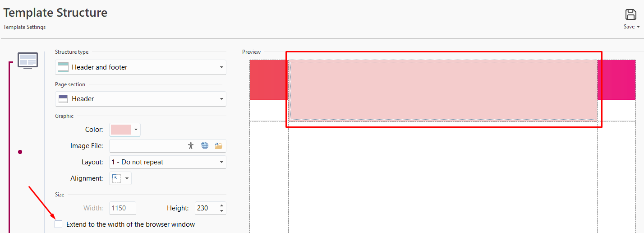This screenshot has width=644, height=233.
Task: Click the desktop monitor template icon
Action: pyautogui.click(x=28, y=60)
